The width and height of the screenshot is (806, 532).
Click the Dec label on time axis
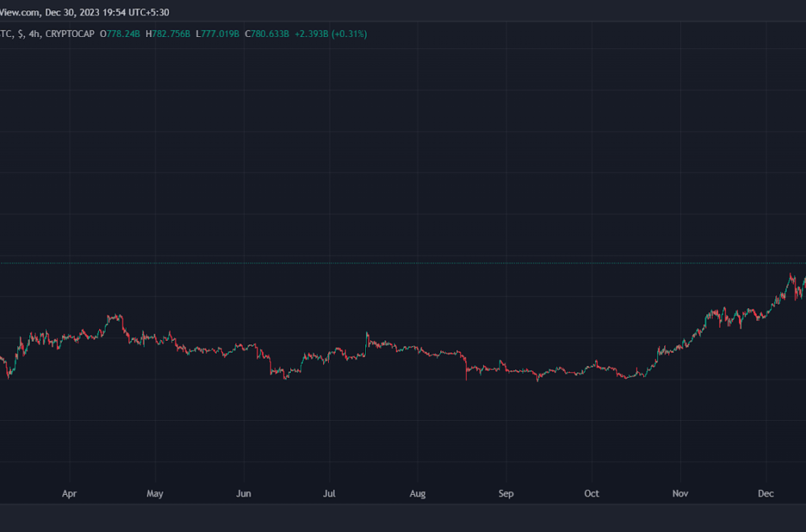(766, 493)
